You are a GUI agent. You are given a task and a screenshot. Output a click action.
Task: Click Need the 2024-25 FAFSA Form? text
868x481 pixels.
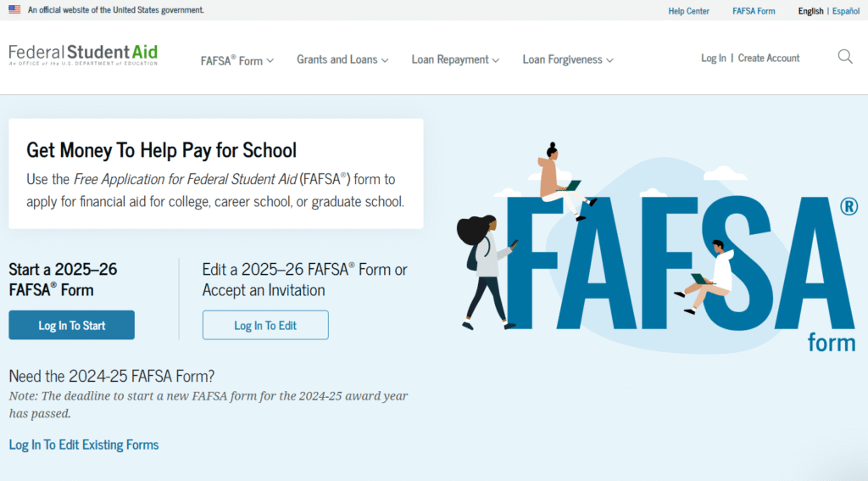[111, 376]
